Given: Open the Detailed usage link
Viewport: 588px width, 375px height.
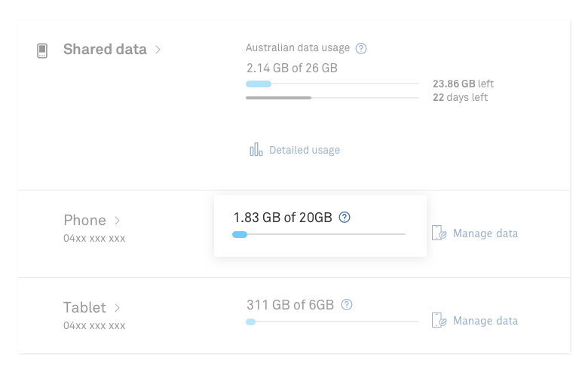Looking at the screenshot, I should point(305,150).
